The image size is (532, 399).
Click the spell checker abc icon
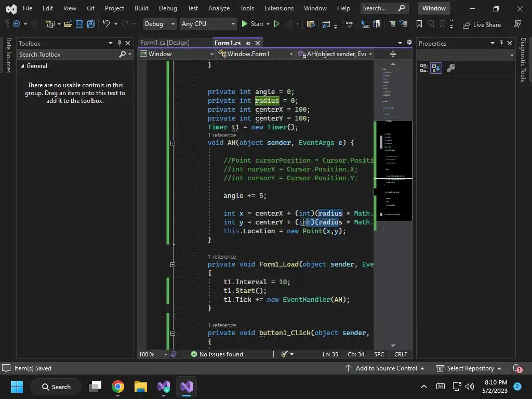[349, 24]
